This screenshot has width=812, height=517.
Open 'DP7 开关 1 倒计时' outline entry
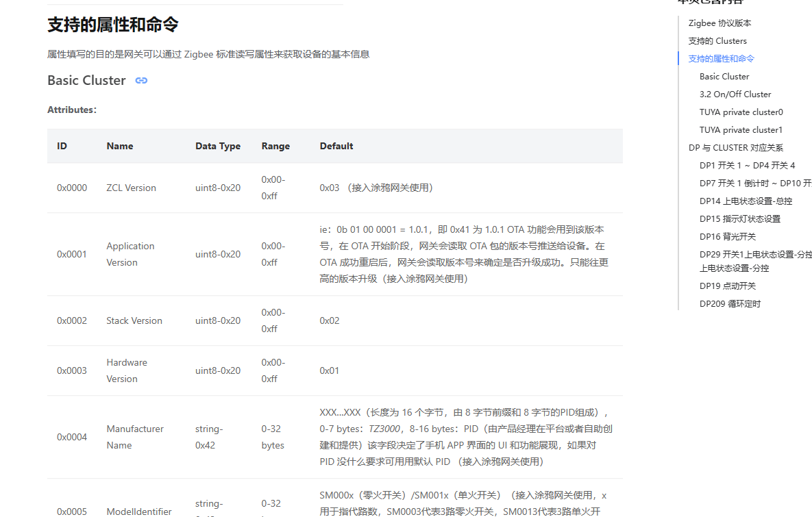(x=755, y=184)
